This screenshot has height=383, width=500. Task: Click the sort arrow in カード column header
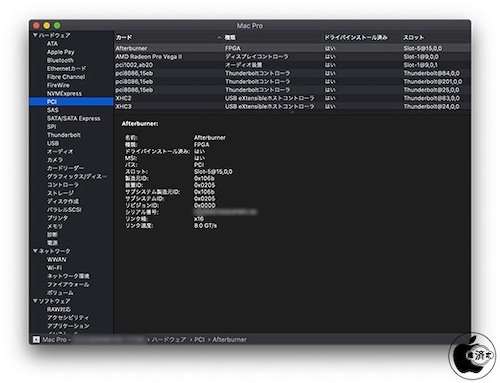[219, 38]
